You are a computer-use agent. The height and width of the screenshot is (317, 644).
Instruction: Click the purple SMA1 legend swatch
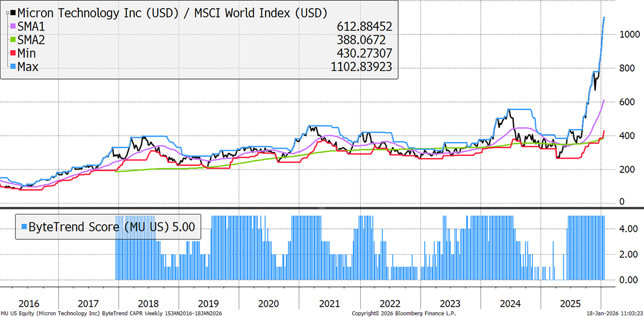pos(13,26)
